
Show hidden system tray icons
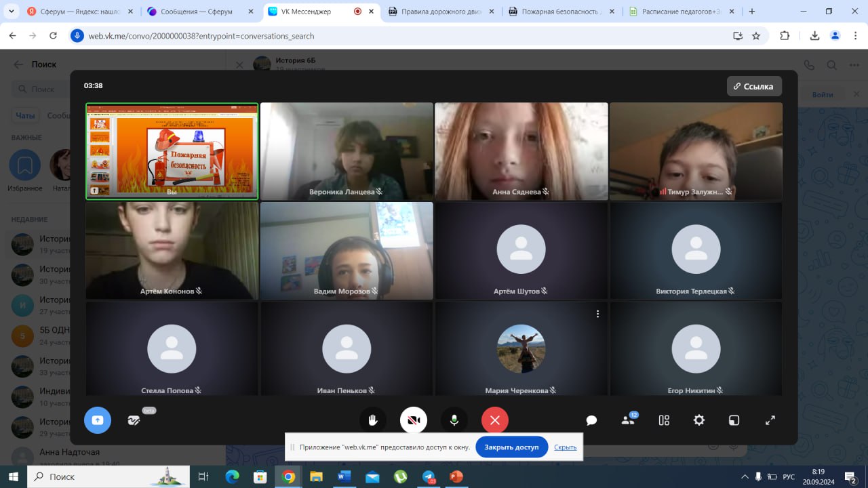click(745, 476)
